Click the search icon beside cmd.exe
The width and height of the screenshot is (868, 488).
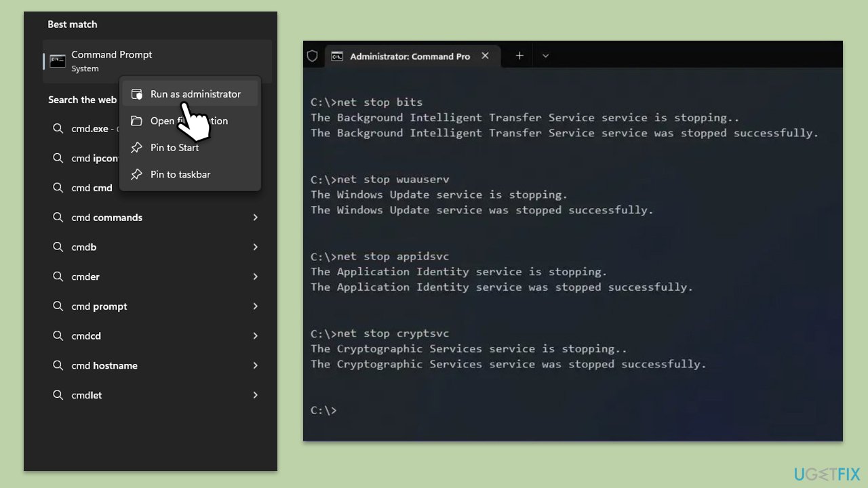point(58,128)
